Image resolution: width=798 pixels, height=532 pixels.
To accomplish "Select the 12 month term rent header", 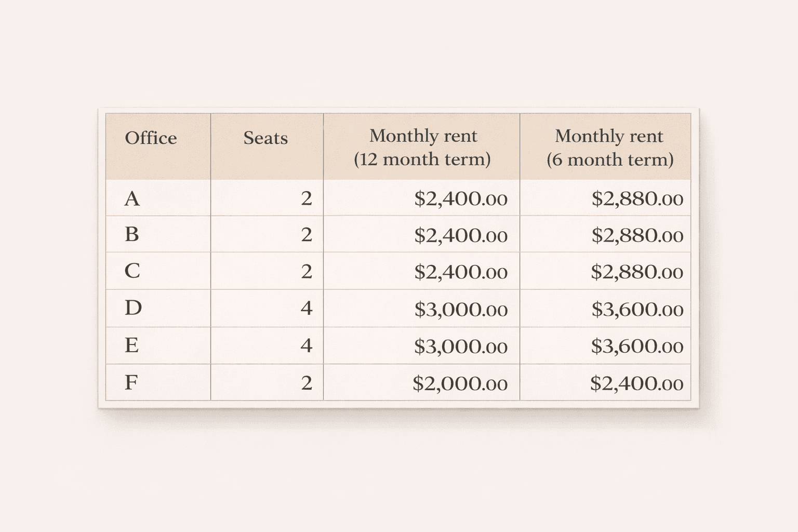I will pyautogui.click(x=422, y=147).
